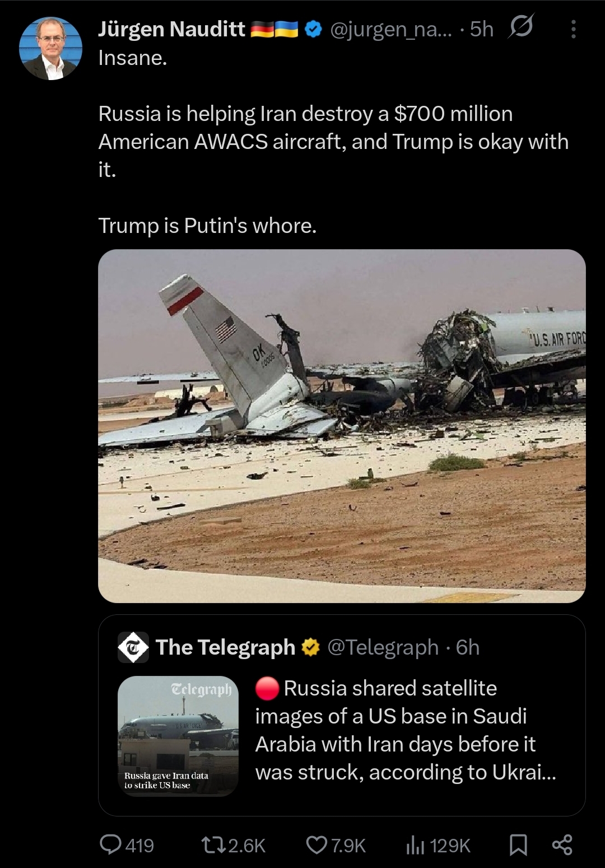Open Jürgen Nauditt's profile picture
Image resolution: width=605 pixels, height=868 pixels.
coord(50,49)
